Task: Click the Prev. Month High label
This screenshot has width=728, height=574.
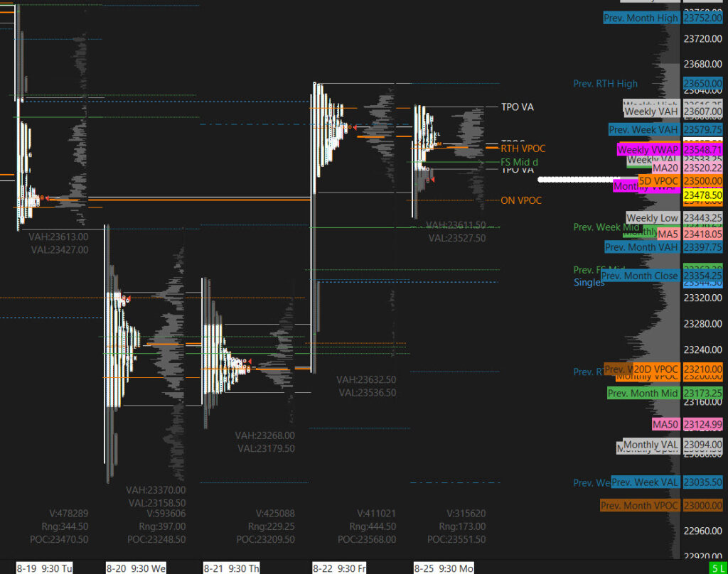Action: point(641,18)
